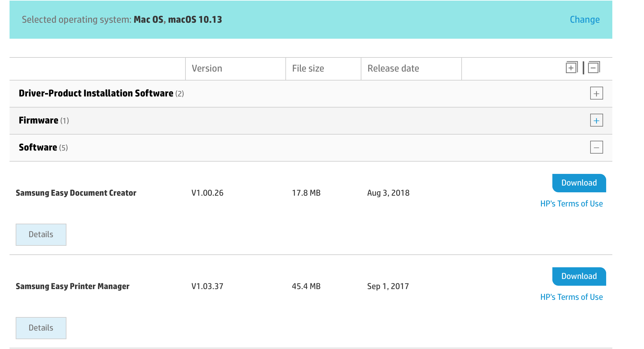Screen dimensions: 644x349
Task: Click file size 45.4 MB
Action: 306,286
